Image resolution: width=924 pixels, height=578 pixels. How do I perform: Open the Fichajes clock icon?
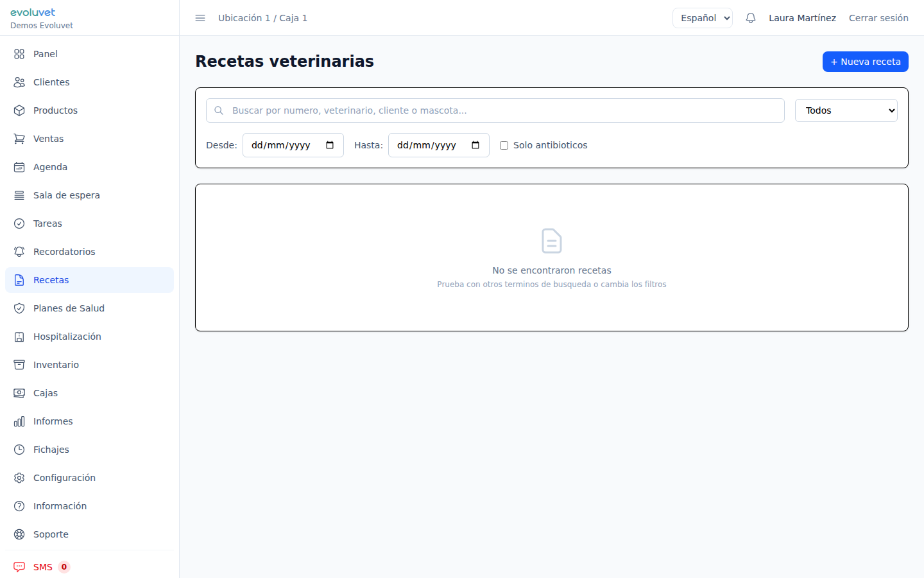(18, 450)
